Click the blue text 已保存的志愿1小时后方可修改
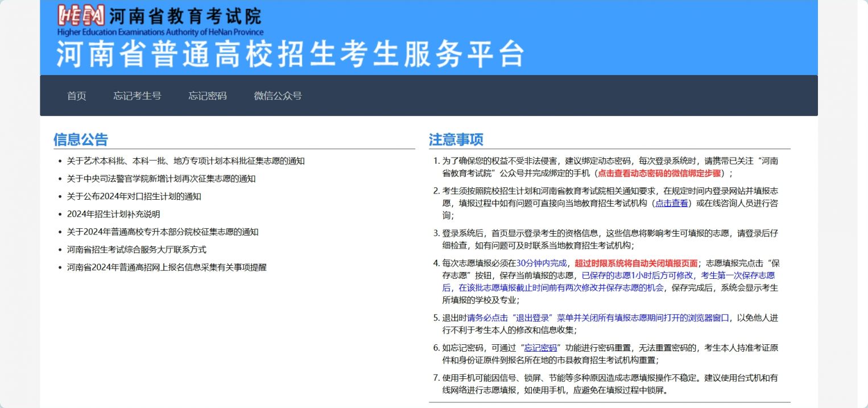 pyautogui.click(x=638, y=275)
